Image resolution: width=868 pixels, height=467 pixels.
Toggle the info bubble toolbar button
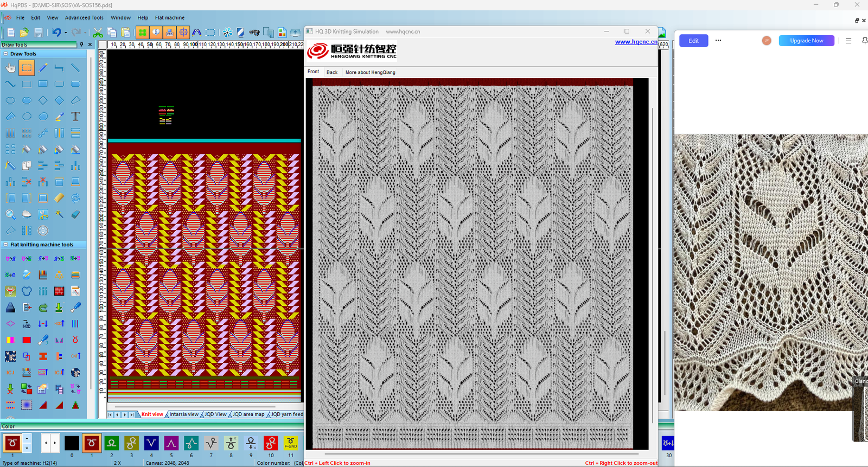(x=156, y=33)
